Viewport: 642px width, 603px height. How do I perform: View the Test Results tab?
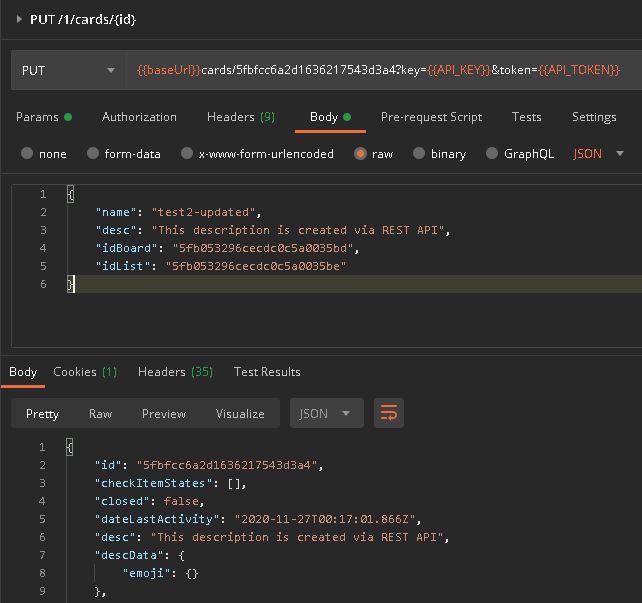pos(267,372)
